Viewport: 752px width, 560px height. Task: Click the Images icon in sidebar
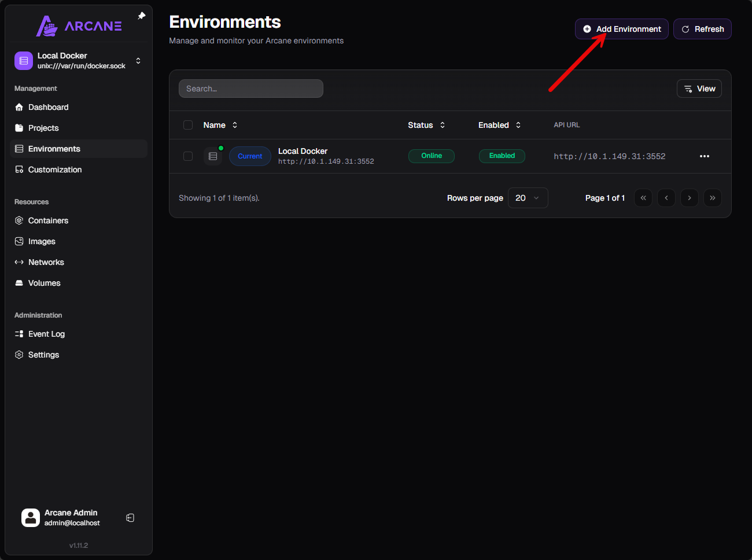click(19, 241)
